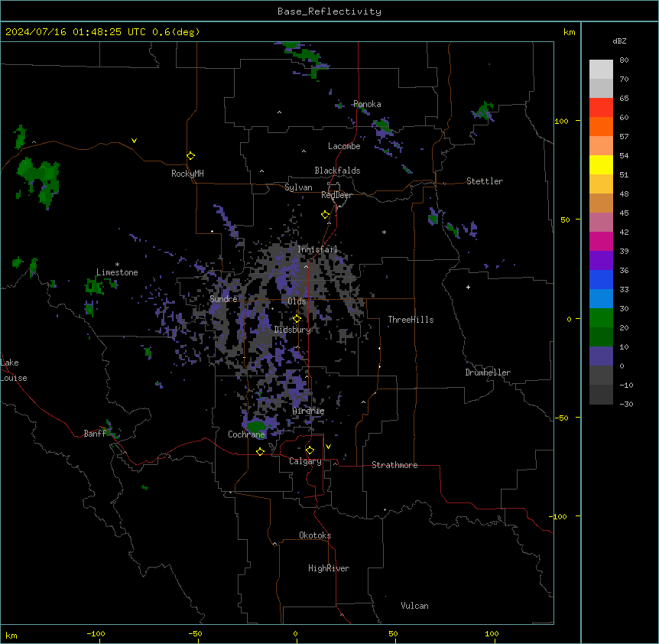The image size is (659, 644).
Task: Select the magenta 42 dBZ legend swatch
Action: [601, 241]
